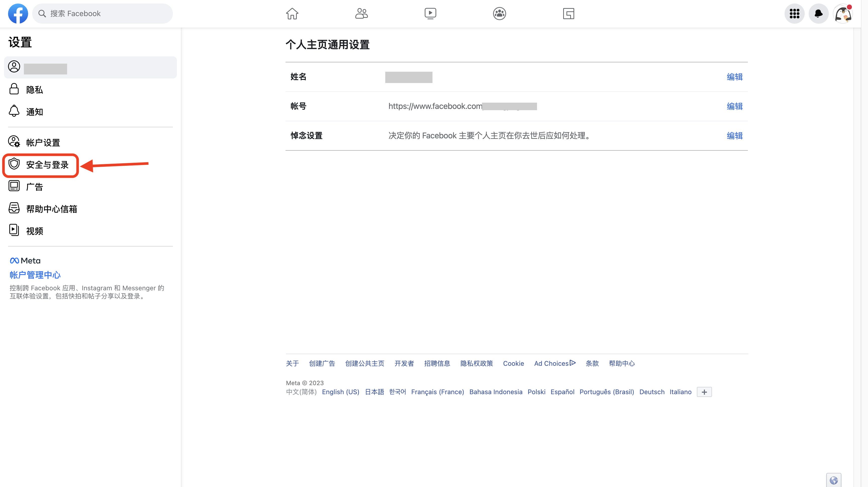Open the Watch video icon
The image size is (868, 487).
click(430, 14)
